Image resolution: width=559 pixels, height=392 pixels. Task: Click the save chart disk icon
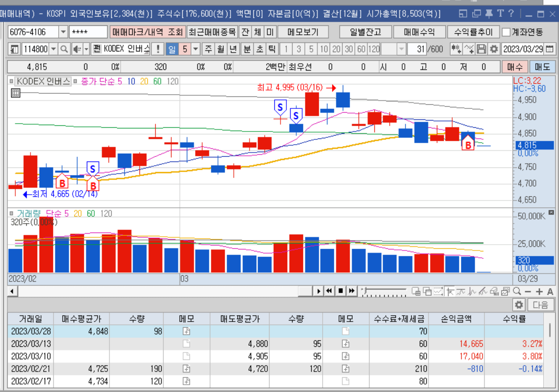point(482,48)
